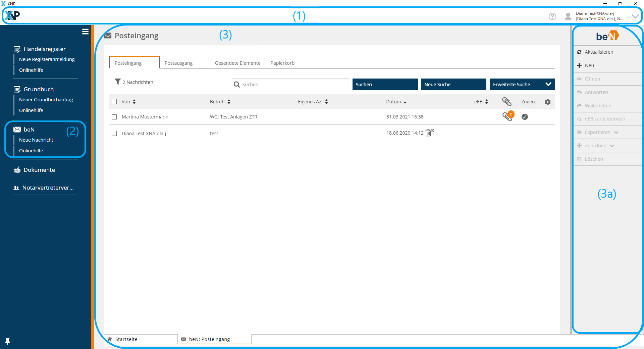Sort by the eEB column
644x349 pixels.
(x=481, y=102)
